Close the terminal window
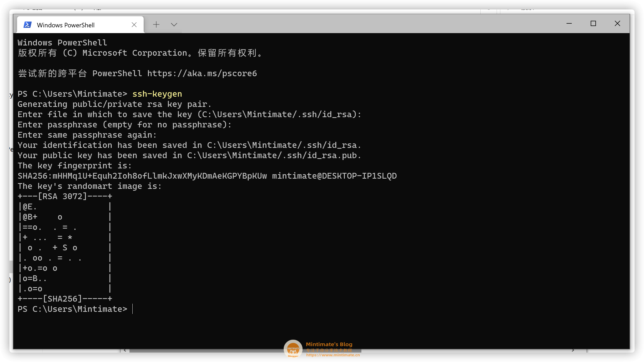The image size is (644, 362). pos(617,24)
